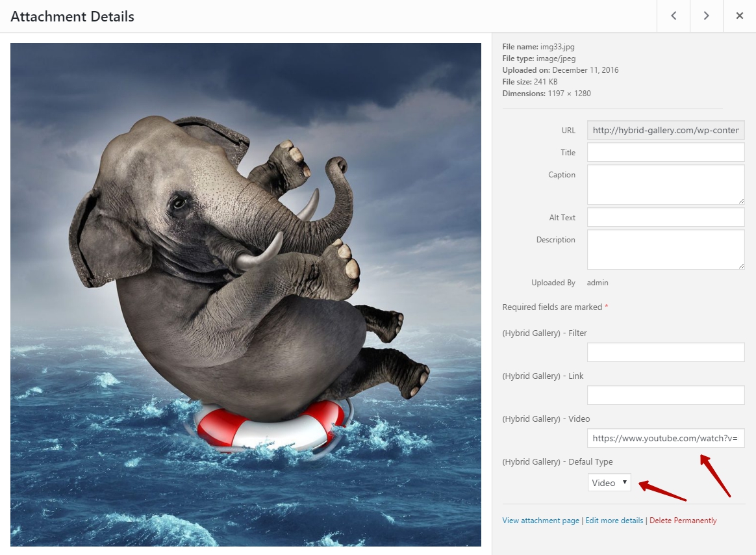This screenshot has height=555, width=756.
Task: Click the 'Uploaded on: December 11, 2016' text
Action: click(561, 70)
